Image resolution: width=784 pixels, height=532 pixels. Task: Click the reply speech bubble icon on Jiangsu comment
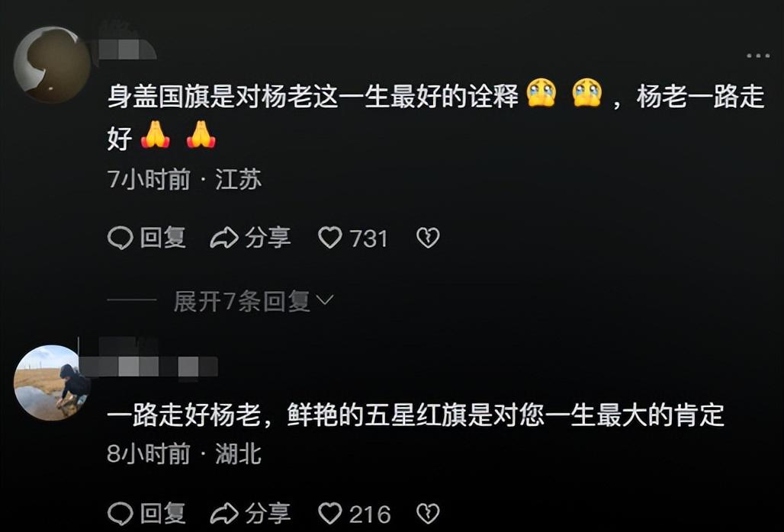[120, 238]
